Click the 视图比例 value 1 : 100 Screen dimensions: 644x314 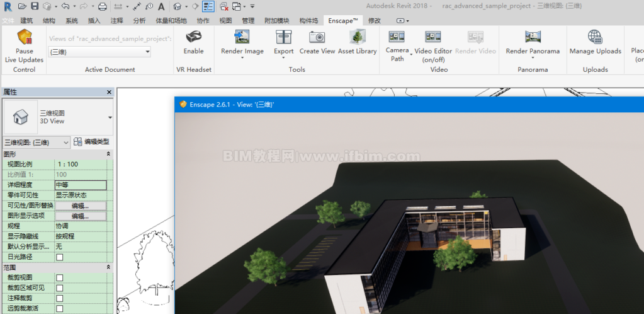[81, 164]
